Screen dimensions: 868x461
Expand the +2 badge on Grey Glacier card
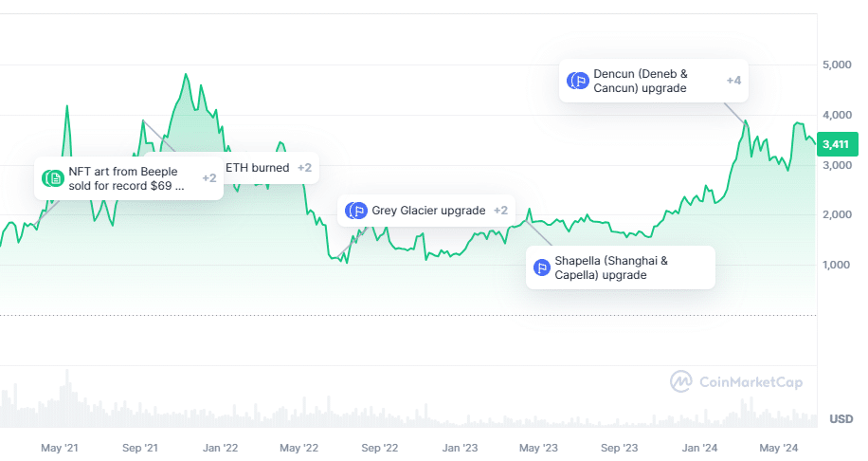point(500,210)
